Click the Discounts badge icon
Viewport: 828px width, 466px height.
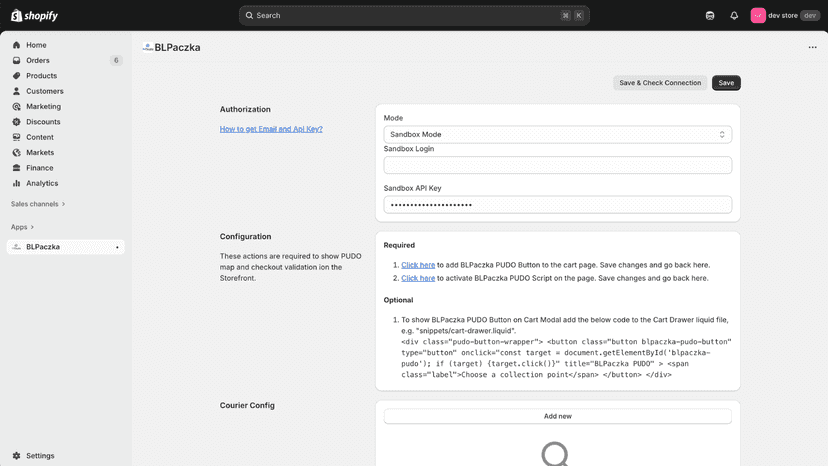pyautogui.click(x=16, y=122)
